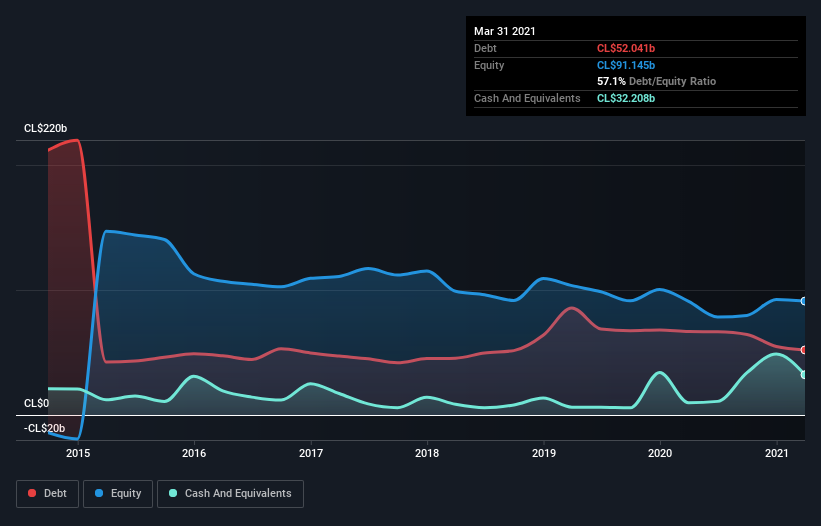The width and height of the screenshot is (821, 526).
Task: Select the 2021 x-axis label
Action: point(776,453)
